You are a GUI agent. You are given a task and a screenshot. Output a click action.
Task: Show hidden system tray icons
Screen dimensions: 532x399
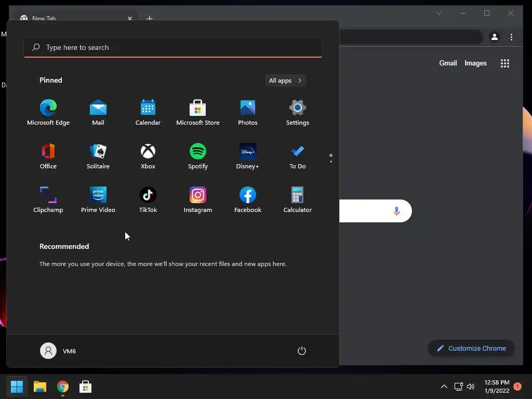(444, 387)
